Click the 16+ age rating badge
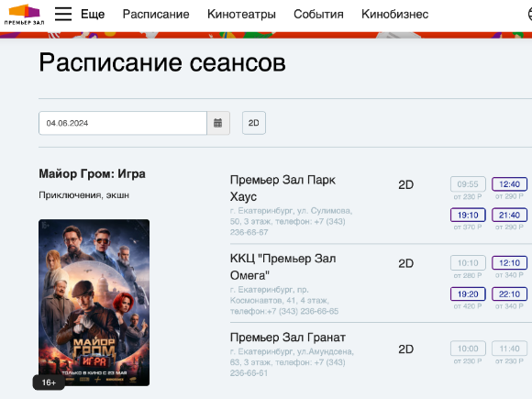The image size is (532, 399). 49,382
